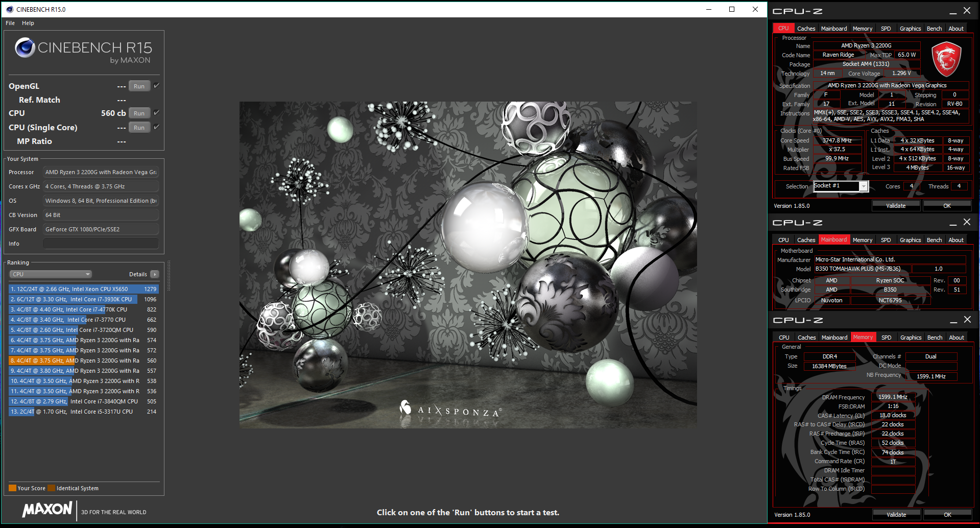Click the GFX Board GeForce GTX 1080 field
This screenshot has height=528, width=980.
point(101,229)
